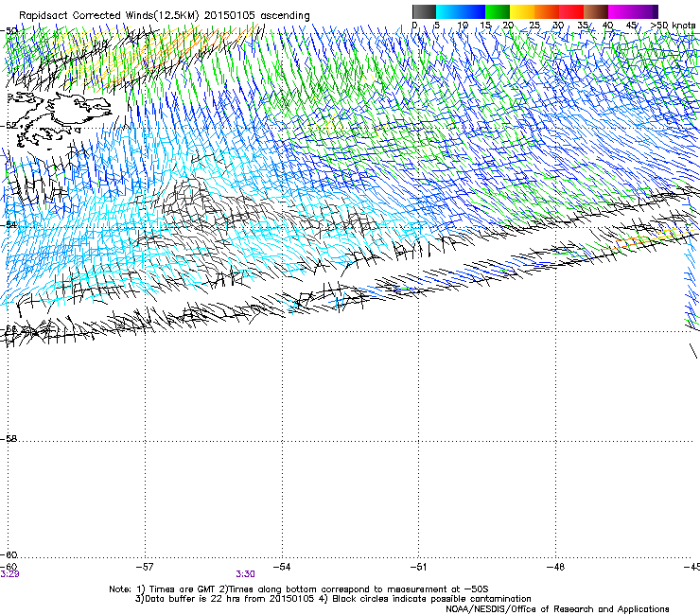Viewport: 700px width, 615px height.
Task: Click the gray 0-5 knots legend swatch
Action: pos(424,11)
